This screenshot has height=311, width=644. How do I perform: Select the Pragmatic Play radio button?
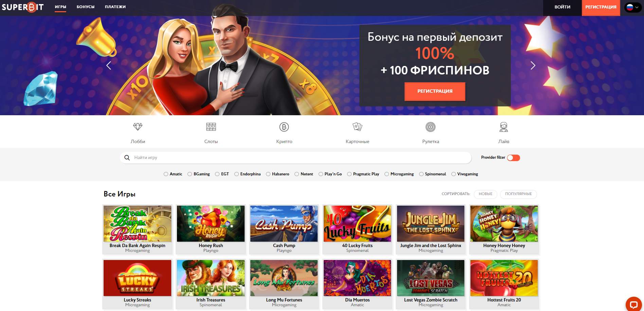click(349, 174)
